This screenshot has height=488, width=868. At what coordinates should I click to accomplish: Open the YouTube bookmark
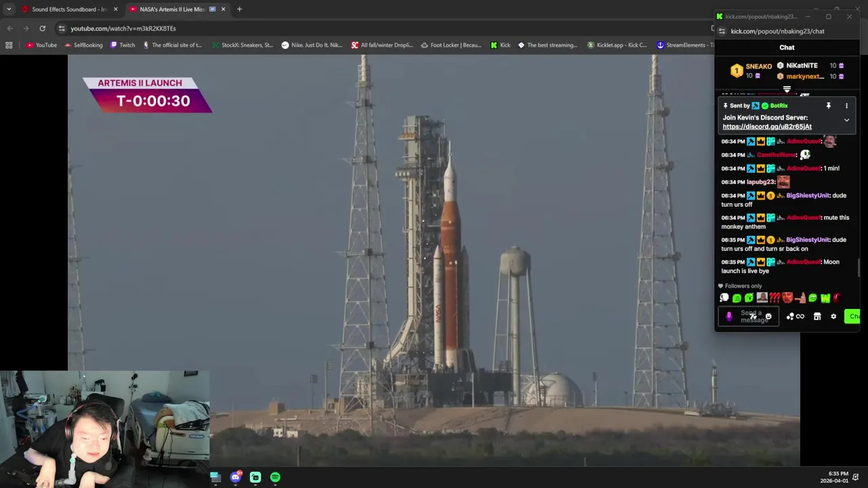click(x=41, y=45)
